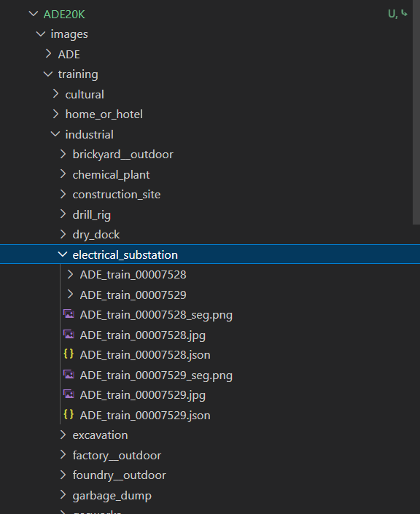Click image icon of ADE_train_00007529.jpg
Viewport: 420px width, 514px height.
69,394
